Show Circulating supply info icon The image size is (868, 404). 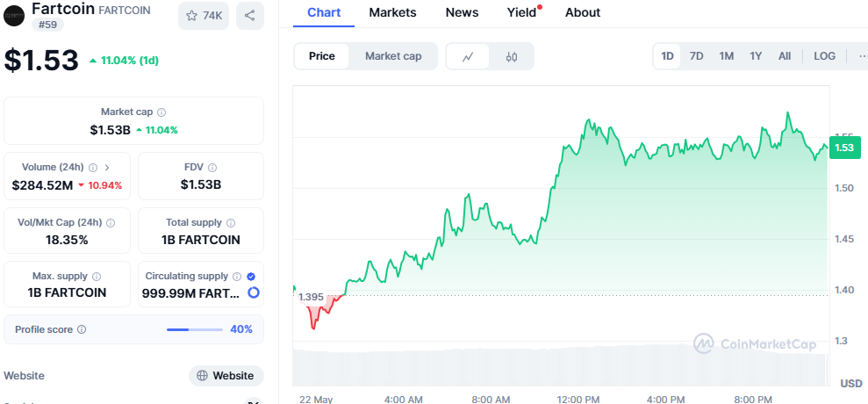pyautogui.click(x=237, y=276)
